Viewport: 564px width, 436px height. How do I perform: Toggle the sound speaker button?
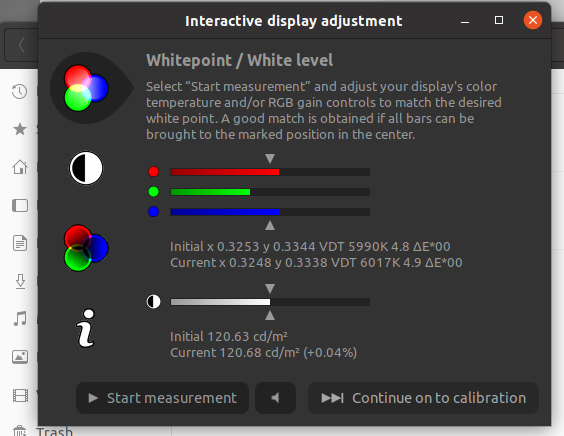(x=276, y=398)
